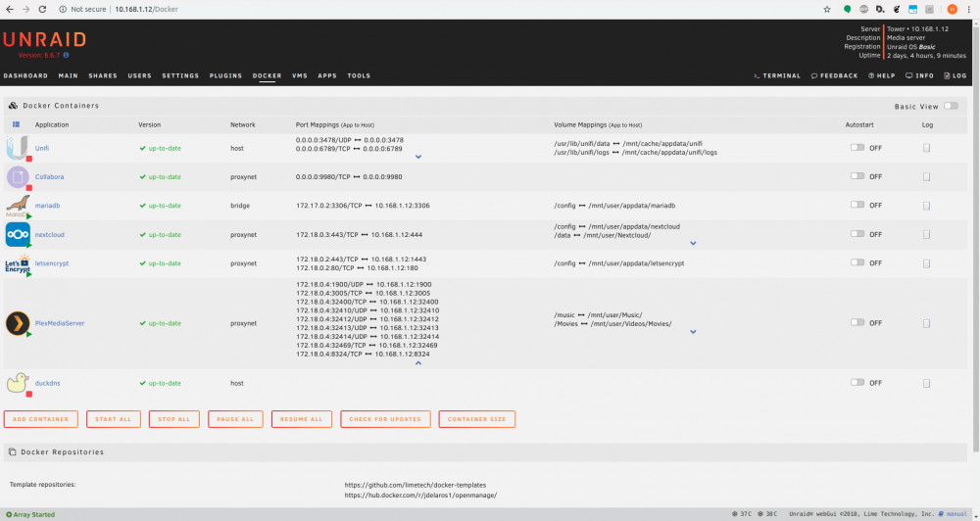Collapse PlexMediaServer port mappings chevron
980x521 pixels.
[418, 363]
